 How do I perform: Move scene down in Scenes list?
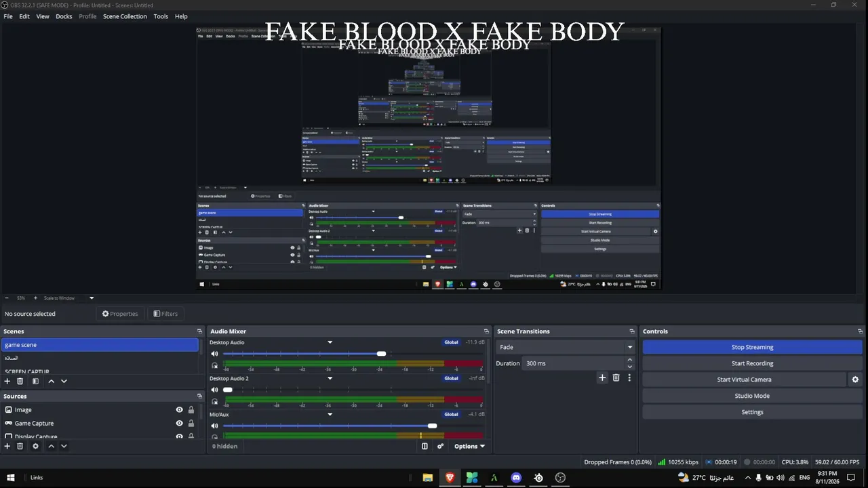[64, 382]
